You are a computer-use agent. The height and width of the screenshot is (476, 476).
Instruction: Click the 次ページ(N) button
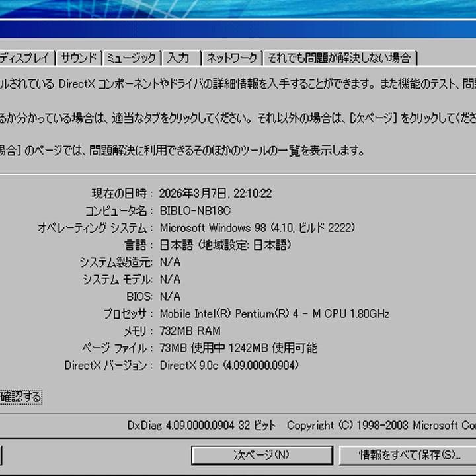point(262,455)
